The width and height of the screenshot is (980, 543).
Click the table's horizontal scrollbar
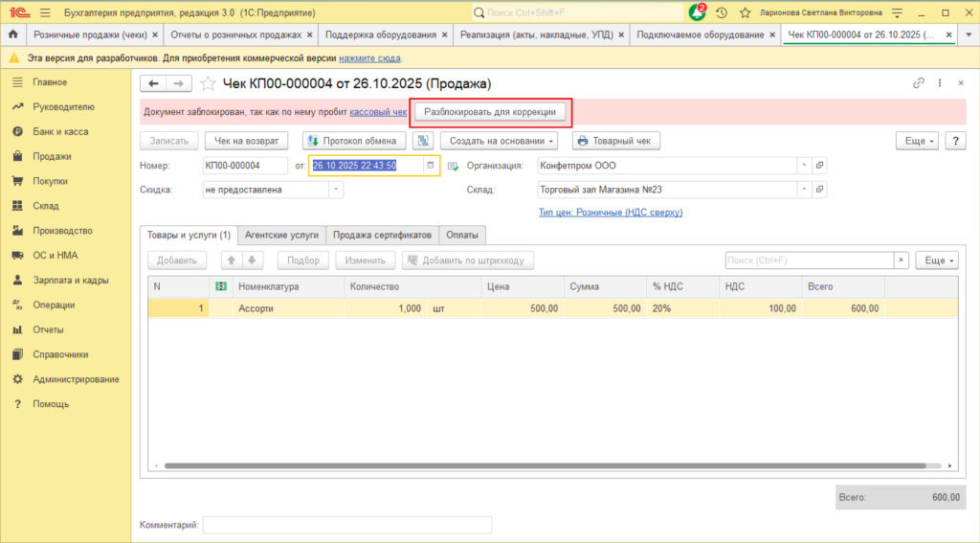click(x=536, y=466)
